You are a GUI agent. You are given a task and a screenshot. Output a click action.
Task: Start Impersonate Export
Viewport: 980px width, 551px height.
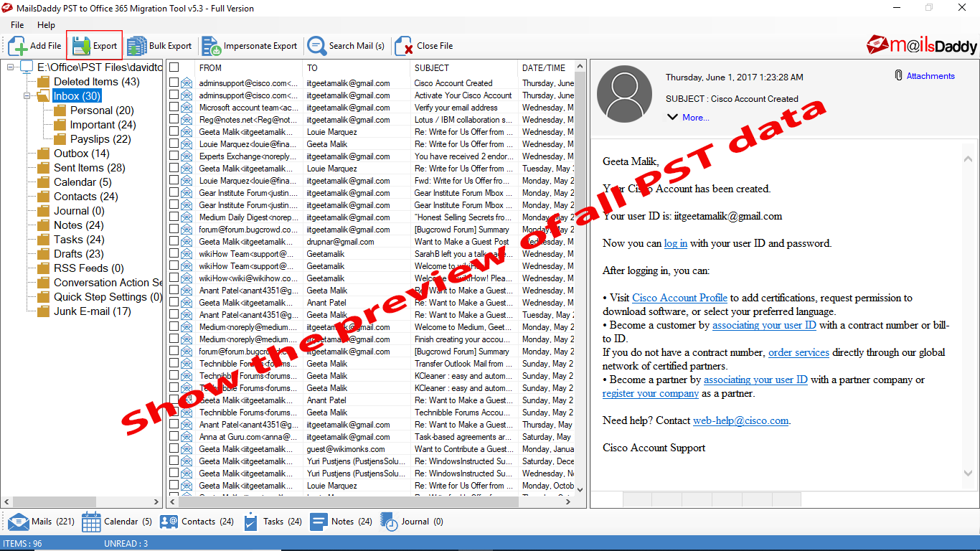point(250,45)
